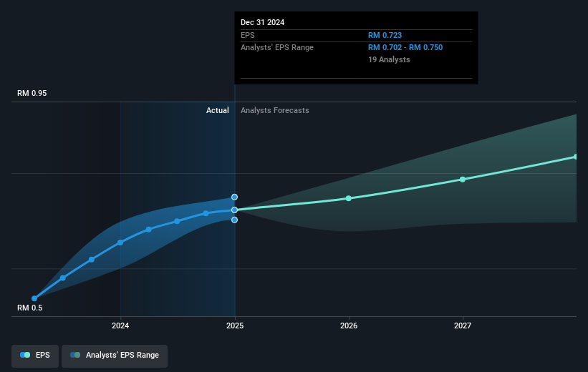The image size is (588, 372).
Task: Select the last forecast point at chart edge
Action: point(576,157)
